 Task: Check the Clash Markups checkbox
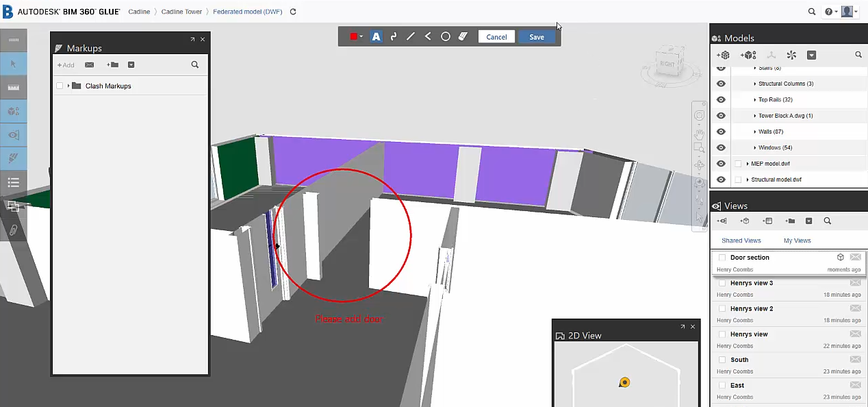pos(60,86)
